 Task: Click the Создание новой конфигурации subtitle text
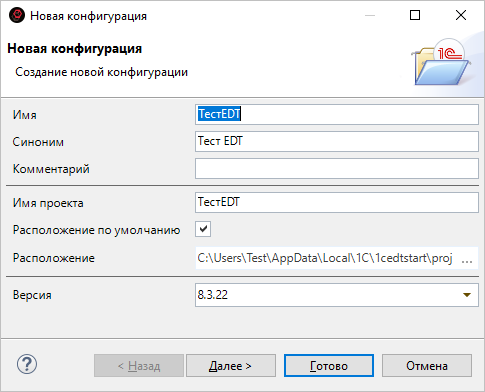click(102, 72)
